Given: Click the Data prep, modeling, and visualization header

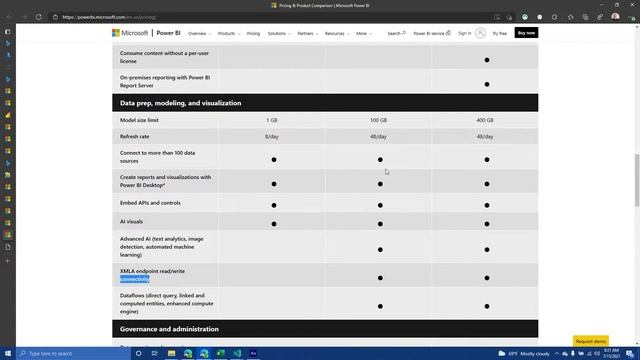Looking at the screenshot, I should coord(180,103).
